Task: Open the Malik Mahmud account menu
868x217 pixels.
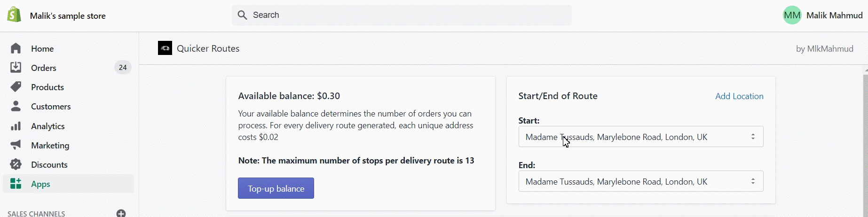Action: tap(822, 15)
